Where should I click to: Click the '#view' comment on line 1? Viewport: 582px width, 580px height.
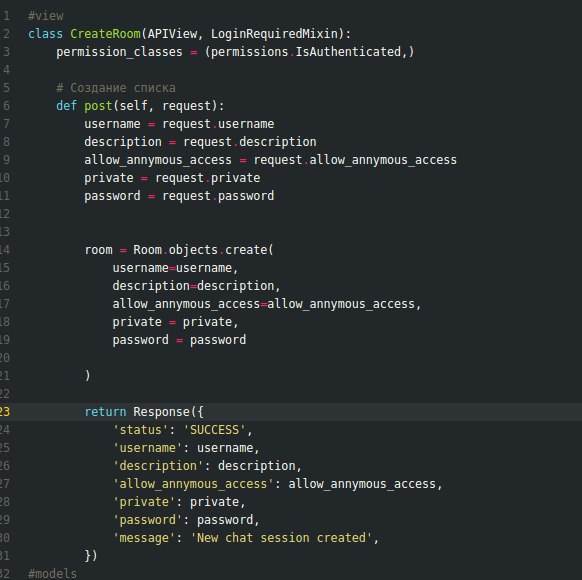(x=46, y=16)
